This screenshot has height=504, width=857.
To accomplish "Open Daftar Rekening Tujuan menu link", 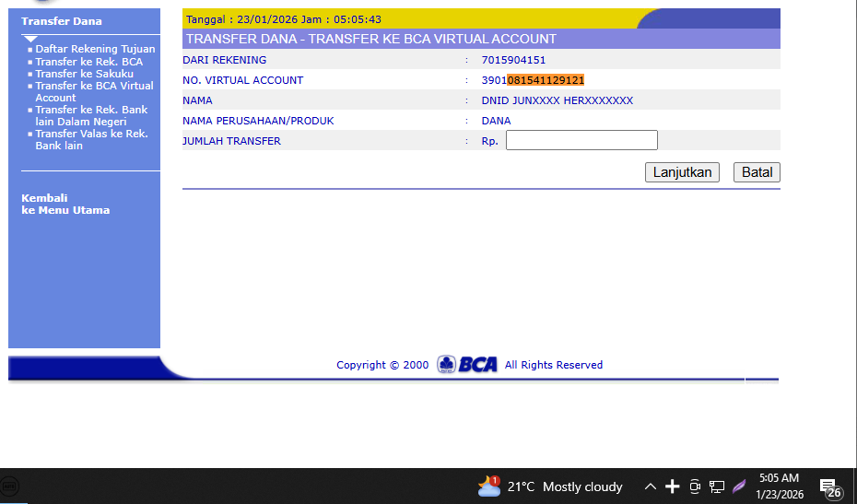I will 95,49.
